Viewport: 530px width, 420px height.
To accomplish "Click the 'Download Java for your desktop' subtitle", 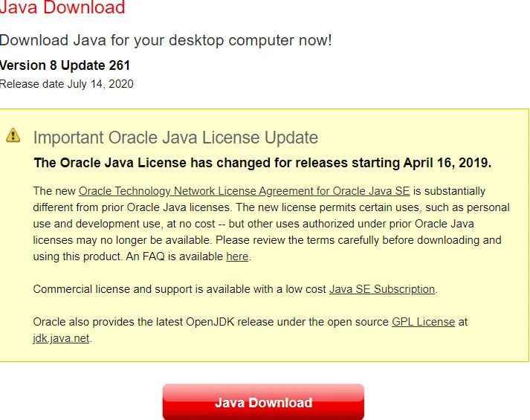I will (166, 40).
